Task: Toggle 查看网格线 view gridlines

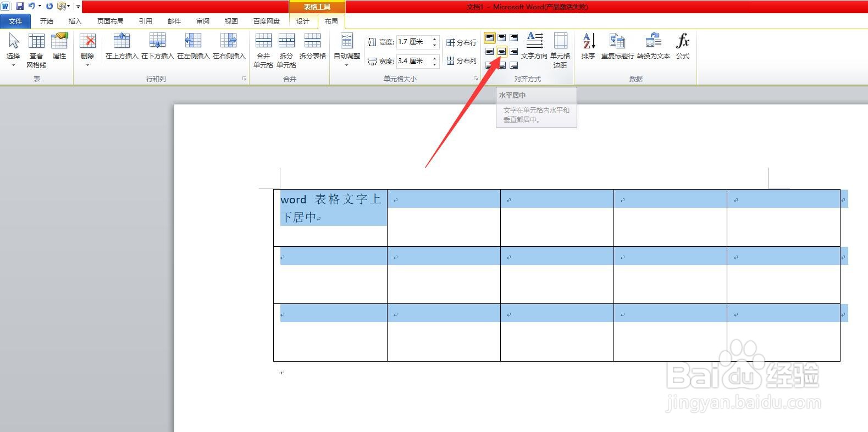Action: 36,50
